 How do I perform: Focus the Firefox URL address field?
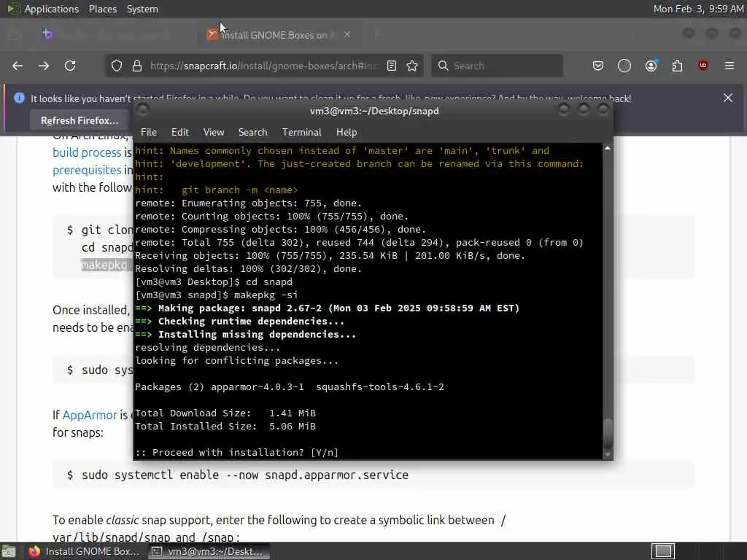263,66
